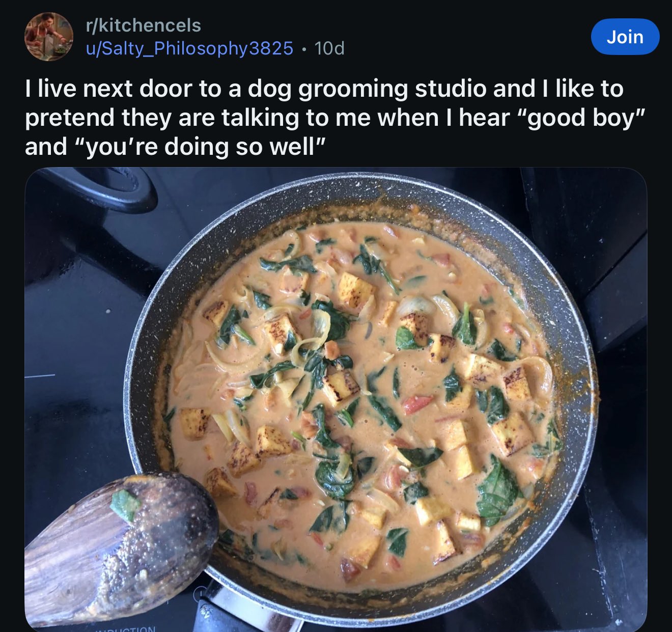Join the kitchencels community
The height and width of the screenshot is (632, 672).
point(625,37)
